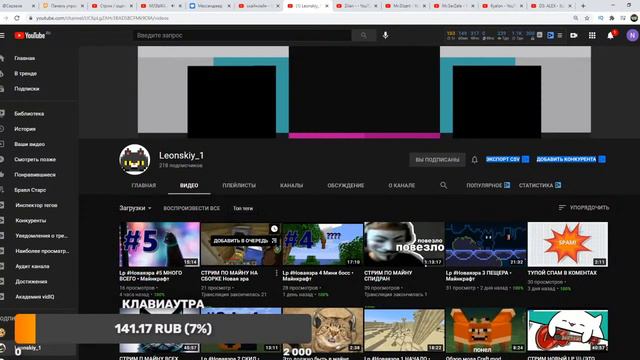Switch to the channel ГЛАВНАЯ tab
The width and height of the screenshot is (640, 360).
144,185
